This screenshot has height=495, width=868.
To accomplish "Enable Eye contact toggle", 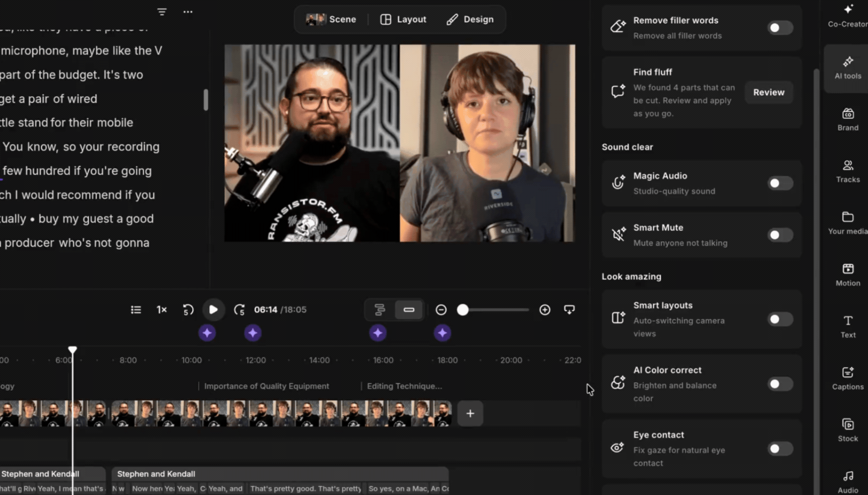I will tap(780, 449).
